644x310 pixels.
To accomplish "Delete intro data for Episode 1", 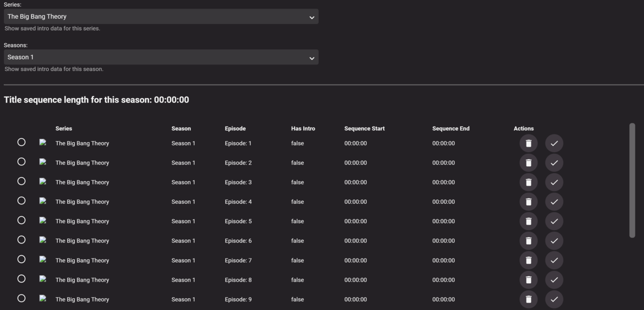I will (x=528, y=143).
